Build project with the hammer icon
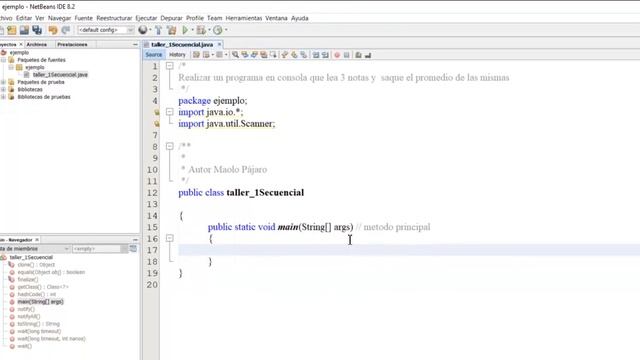The height and width of the screenshot is (360, 640). point(158,30)
